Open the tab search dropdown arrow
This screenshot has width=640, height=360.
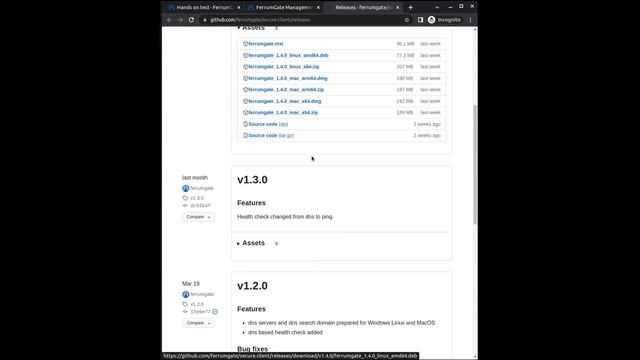[437, 7]
